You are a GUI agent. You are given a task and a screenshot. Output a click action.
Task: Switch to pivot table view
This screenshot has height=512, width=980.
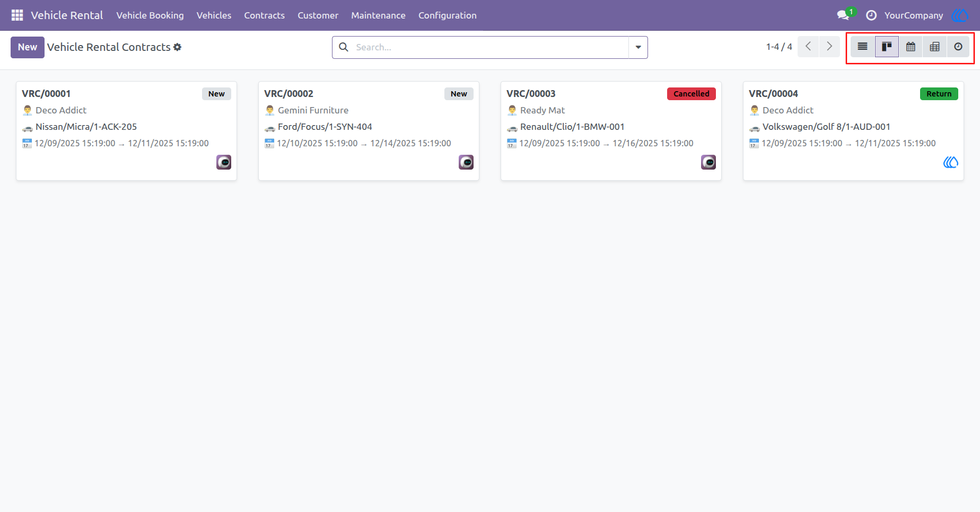[x=934, y=47]
